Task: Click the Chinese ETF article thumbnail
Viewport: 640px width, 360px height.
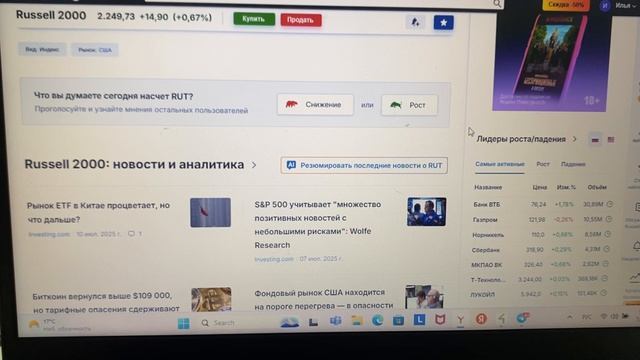Action: (x=211, y=212)
